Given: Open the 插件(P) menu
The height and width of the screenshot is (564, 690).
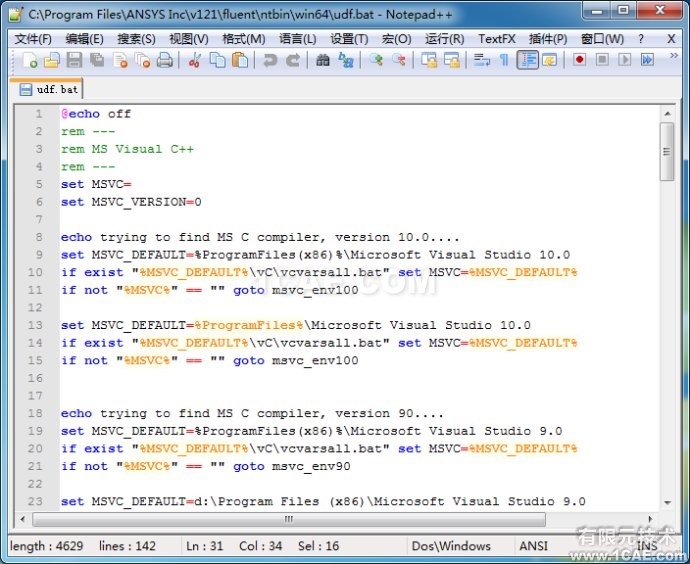Looking at the screenshot, I should pos(548,39).
